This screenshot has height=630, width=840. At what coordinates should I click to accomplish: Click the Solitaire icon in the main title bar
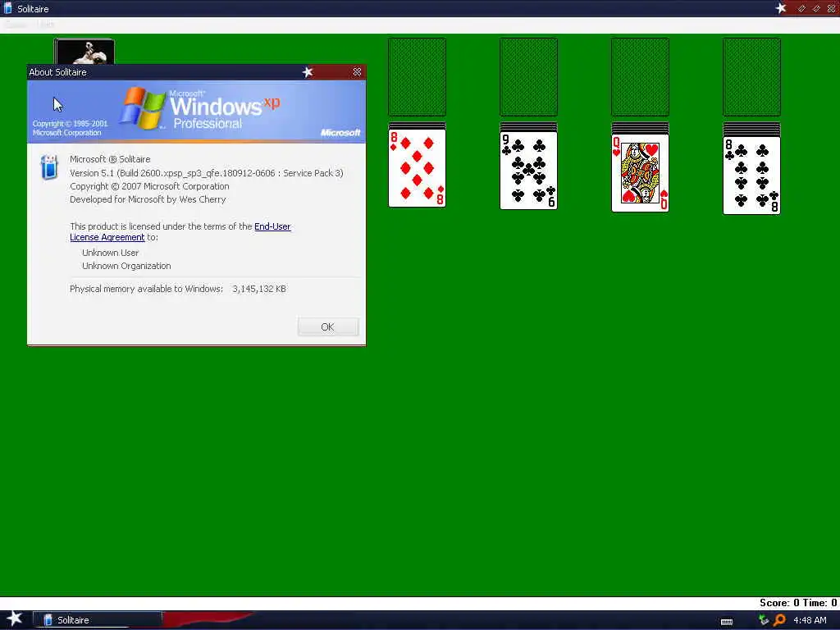pos(7,8)
